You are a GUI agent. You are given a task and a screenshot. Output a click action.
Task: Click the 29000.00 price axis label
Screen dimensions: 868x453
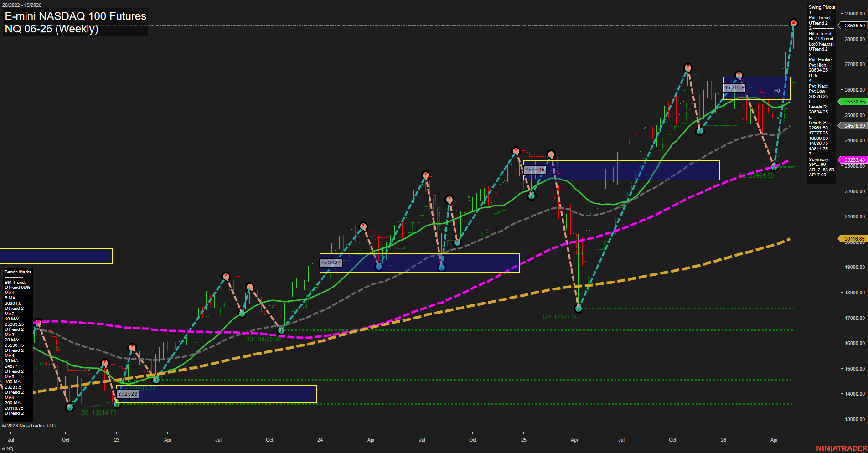tap(855, 14)
